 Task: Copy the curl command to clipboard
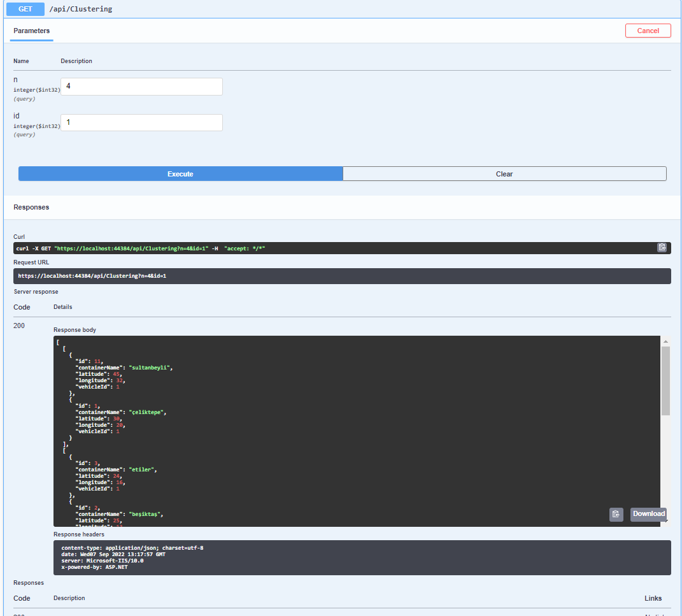click(x=662, y=247)
